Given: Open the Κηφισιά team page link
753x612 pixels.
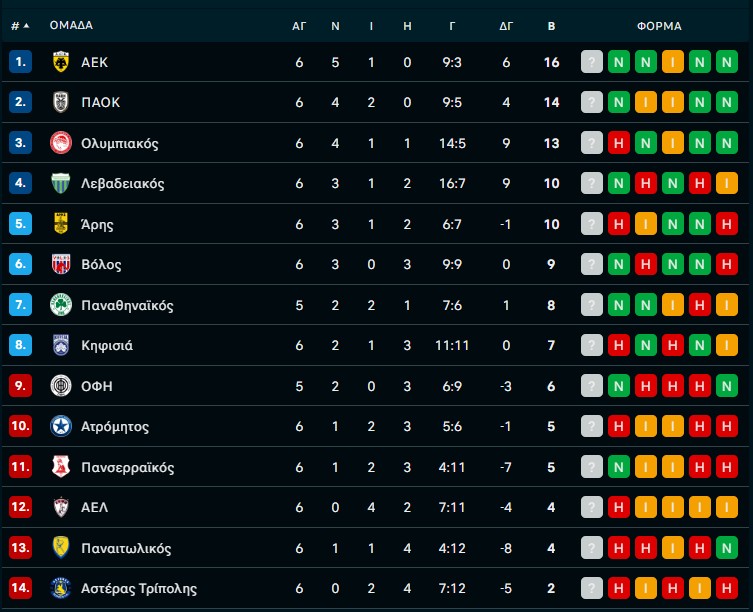Looking at the screenshot, I should pos(107,346).
